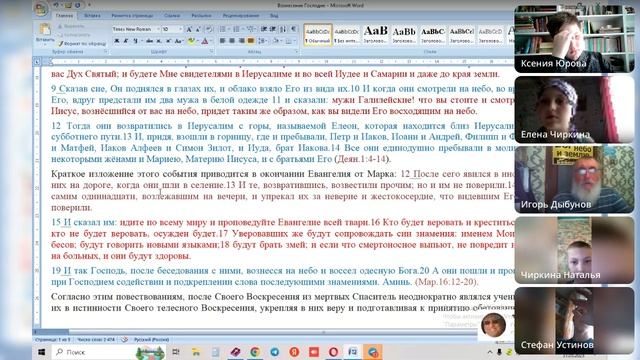Toggle Superscript formatting
Image resolution: width=640 pixels, height=360 pixels.
point(168,41)
